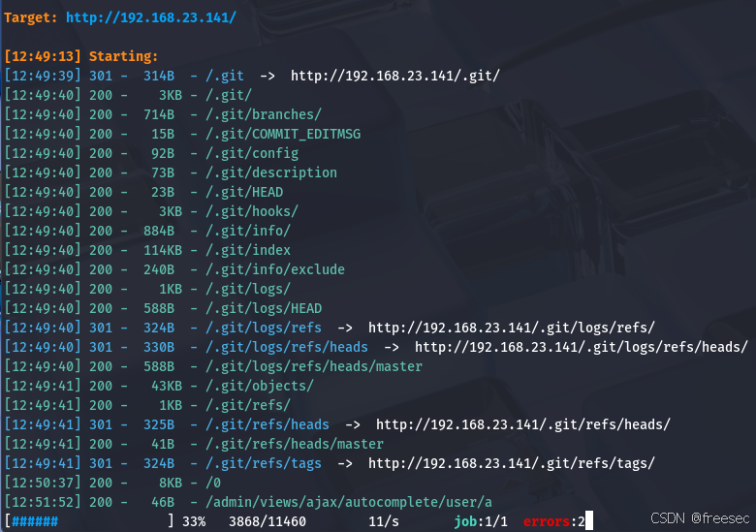
Task: Select the /.git/branches/ path
Action: 264,114
